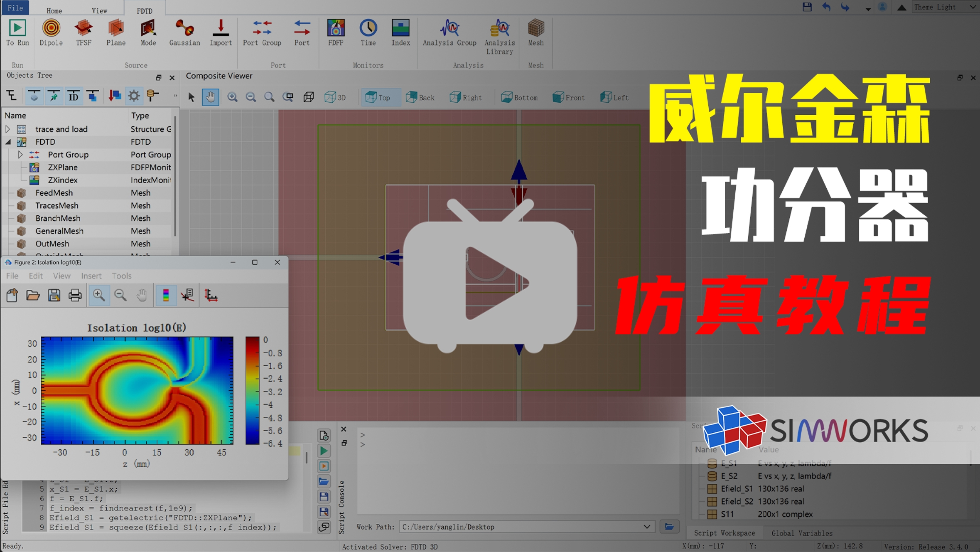Screen dimensions: 980x552
Task: Toggle the Top view button
Action: click(x=378, y=97)
